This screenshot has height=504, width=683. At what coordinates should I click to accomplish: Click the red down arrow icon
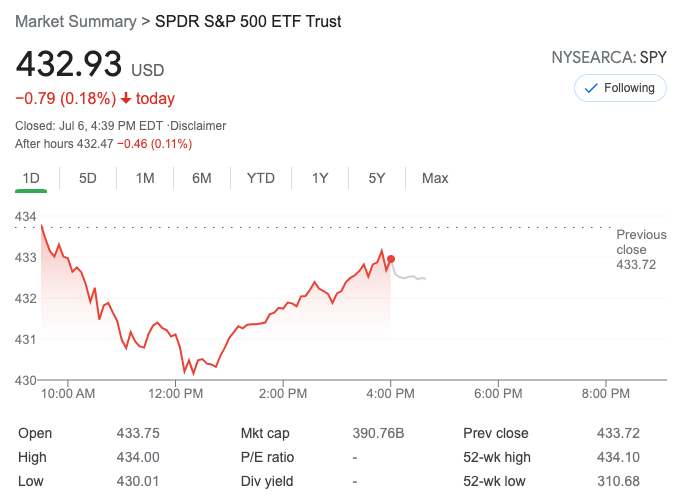(x=126, y=98)
